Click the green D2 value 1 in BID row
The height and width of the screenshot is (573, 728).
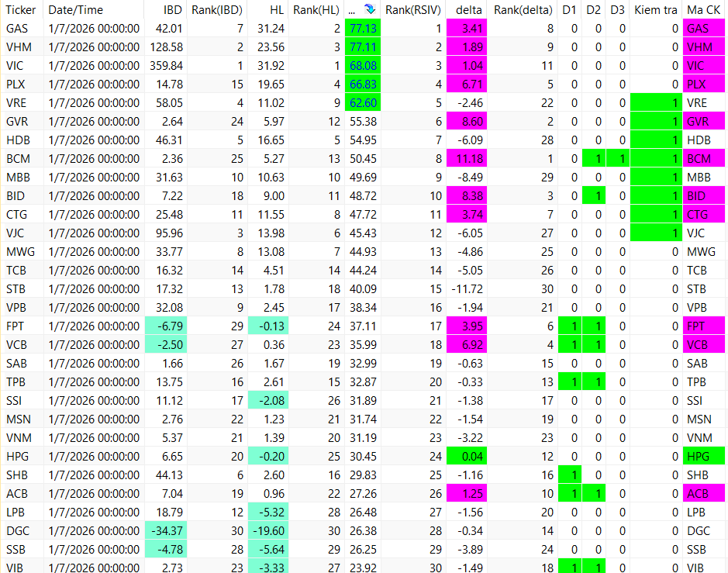593,195
